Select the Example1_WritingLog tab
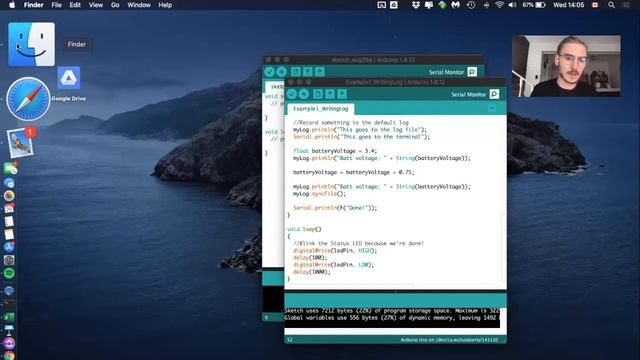This screenshot has width=640, height=360. [x=320, y=109]
